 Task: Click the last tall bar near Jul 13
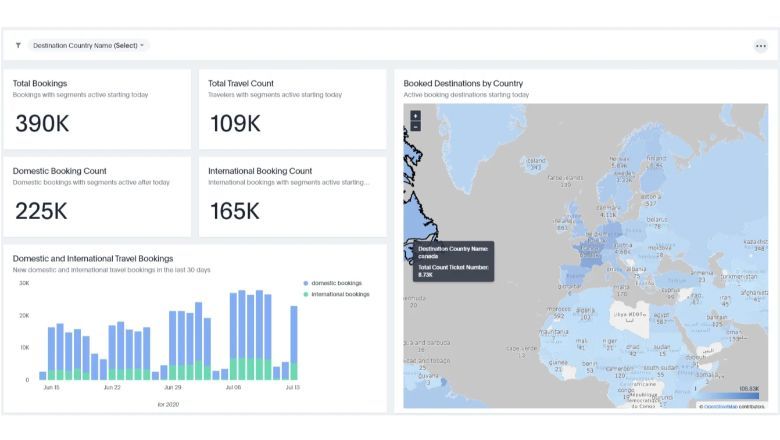[294, 343]
